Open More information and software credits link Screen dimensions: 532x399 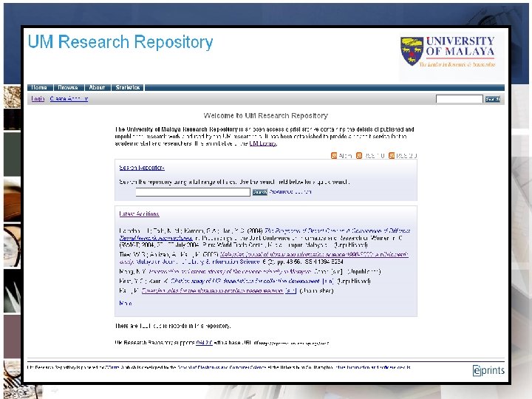pos(373,367)
